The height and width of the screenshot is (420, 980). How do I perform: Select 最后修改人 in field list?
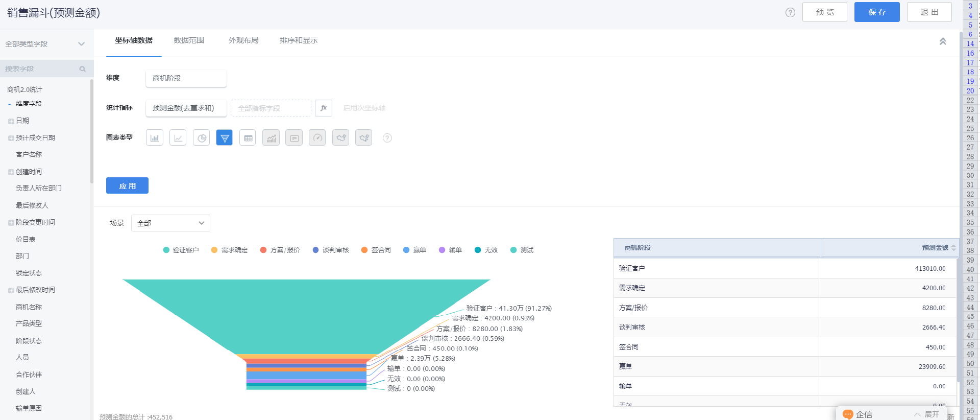pos(32,205)
